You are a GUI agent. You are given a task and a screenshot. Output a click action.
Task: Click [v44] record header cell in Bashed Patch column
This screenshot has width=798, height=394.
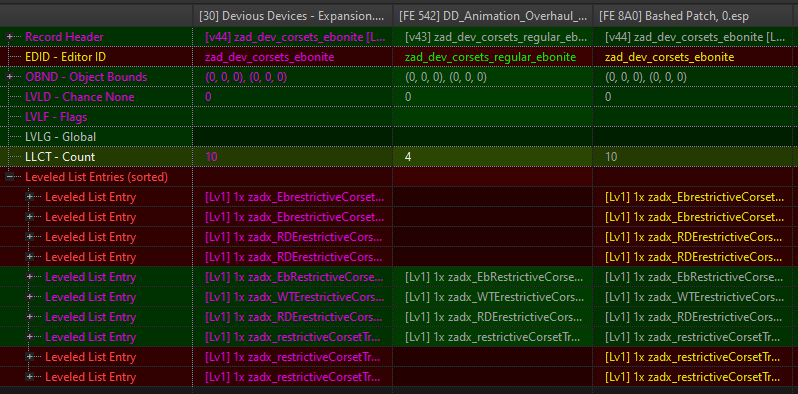click(x=696, y=37)
